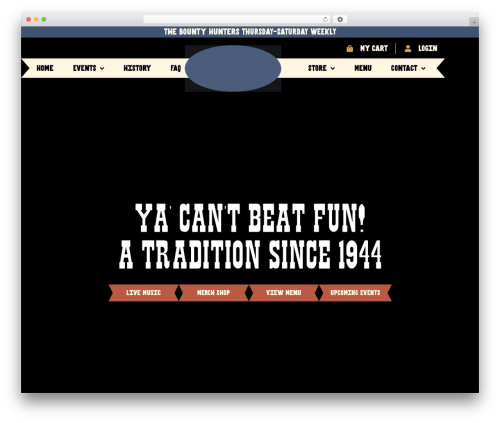Click the yellow minimize window button
Screen dimensions: 500x423
click(36, 19)
